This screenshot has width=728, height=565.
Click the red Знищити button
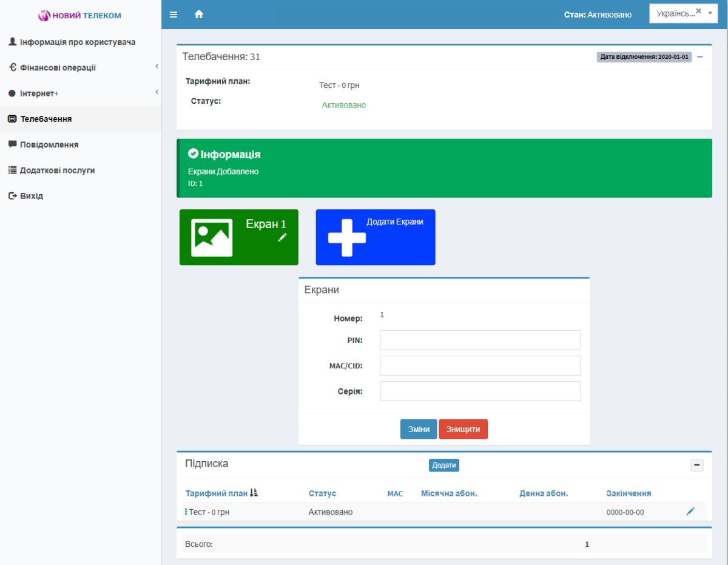click(463, 429)
